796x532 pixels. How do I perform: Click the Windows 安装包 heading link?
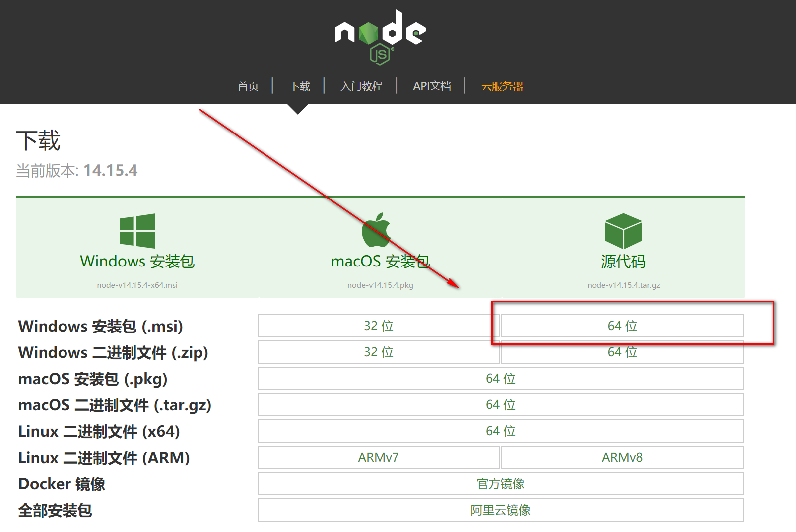coord(137,261)
